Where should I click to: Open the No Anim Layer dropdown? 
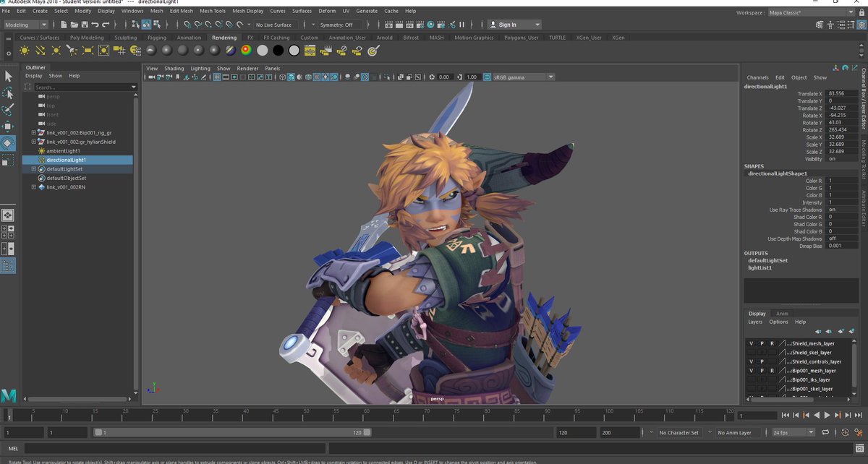point(739,432)
